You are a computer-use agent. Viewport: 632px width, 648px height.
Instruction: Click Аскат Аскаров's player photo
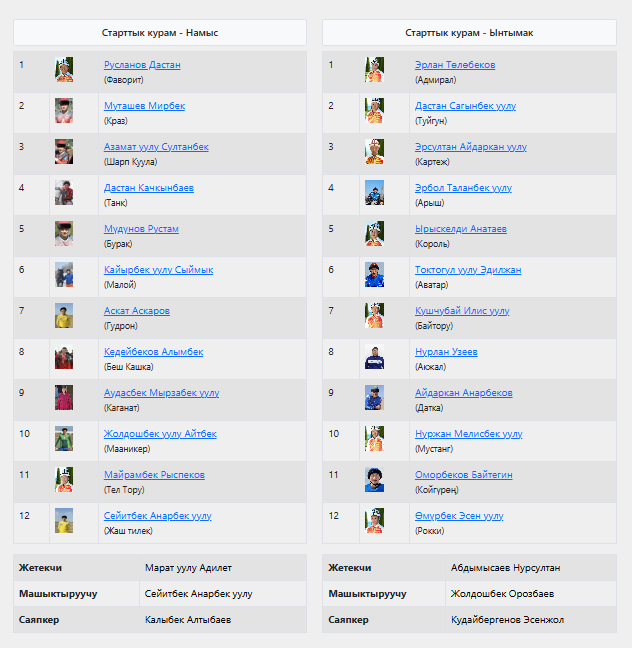pos(64,316)
